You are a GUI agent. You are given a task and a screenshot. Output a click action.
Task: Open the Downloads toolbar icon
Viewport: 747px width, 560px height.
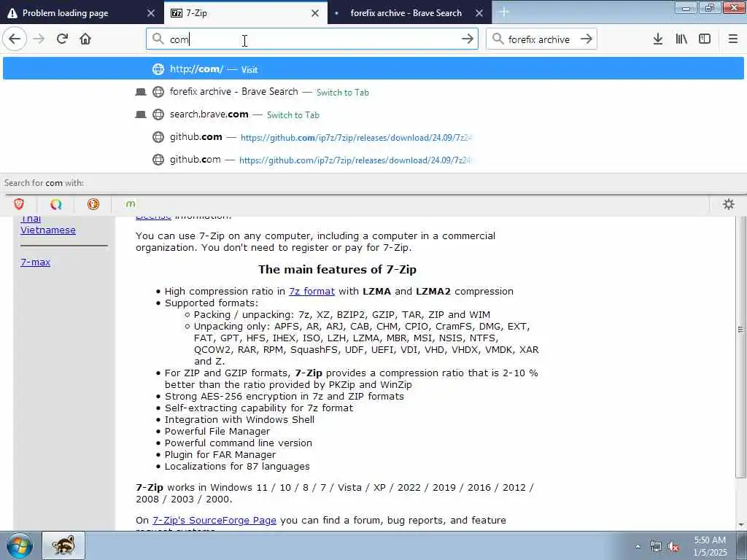pos(658,39)
